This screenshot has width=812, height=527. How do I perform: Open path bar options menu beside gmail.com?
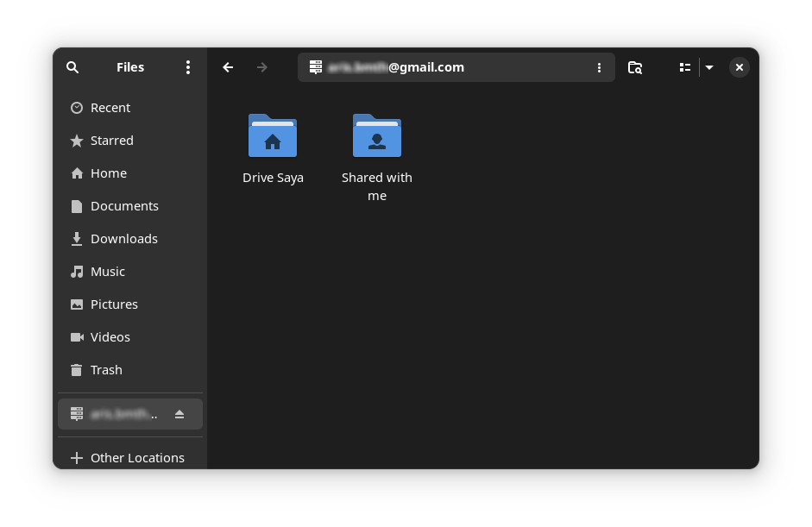tap(600, 67)
